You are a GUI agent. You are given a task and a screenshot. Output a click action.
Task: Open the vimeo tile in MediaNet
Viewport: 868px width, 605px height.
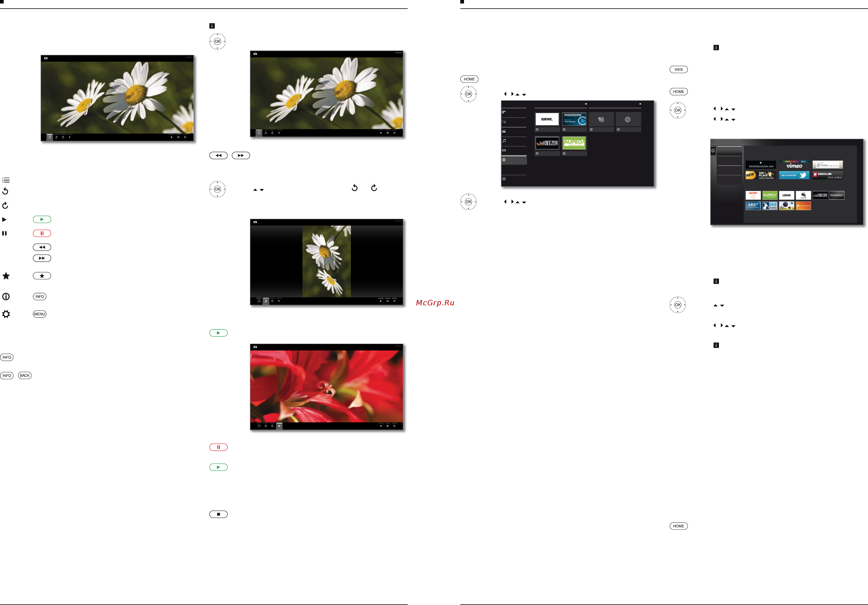(794, 165)
